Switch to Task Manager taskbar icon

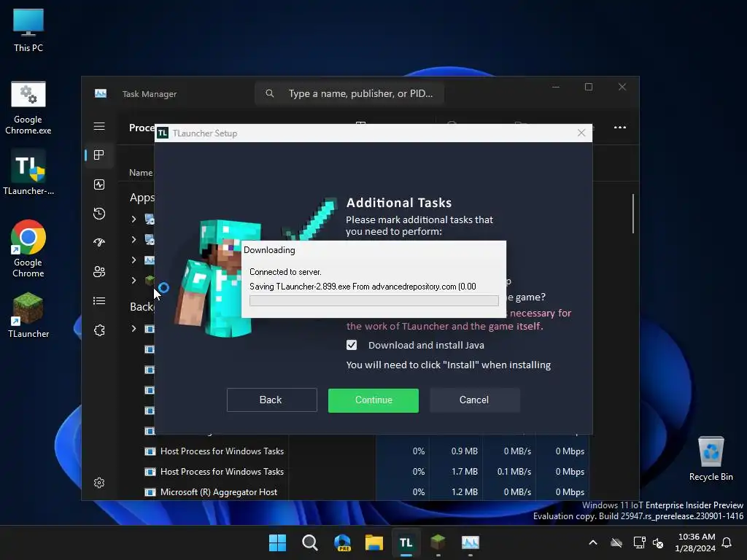point(471,542)
